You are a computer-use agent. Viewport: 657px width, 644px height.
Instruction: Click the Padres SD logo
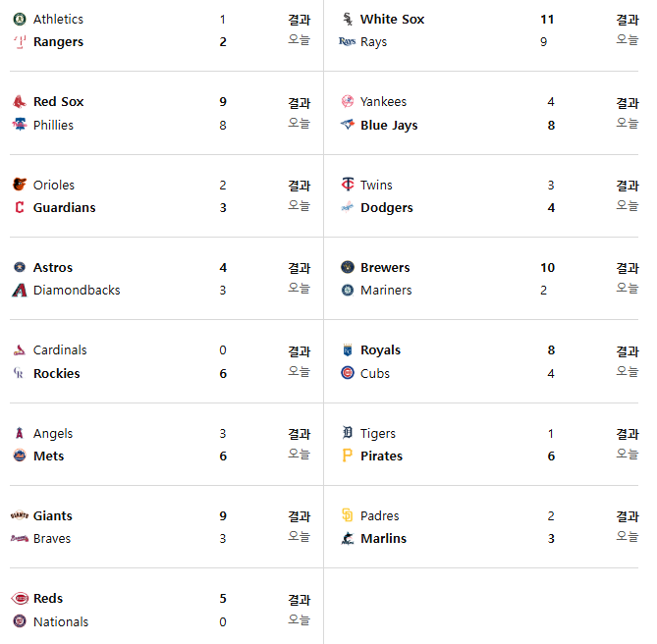pos(347,515)
